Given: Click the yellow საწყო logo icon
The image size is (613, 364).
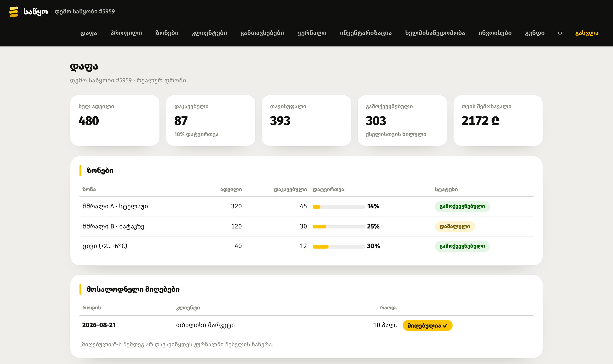Looking at the screenshot, I should [13, 12].
